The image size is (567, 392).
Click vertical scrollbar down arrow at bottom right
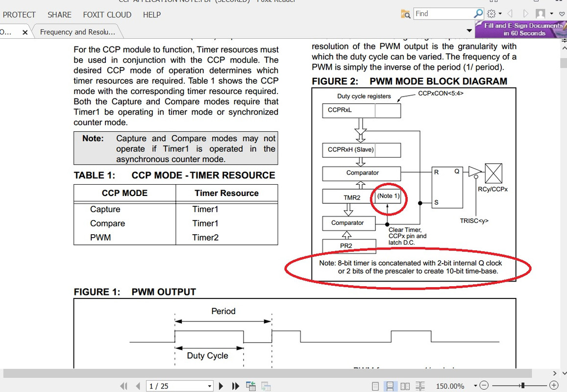564,373
